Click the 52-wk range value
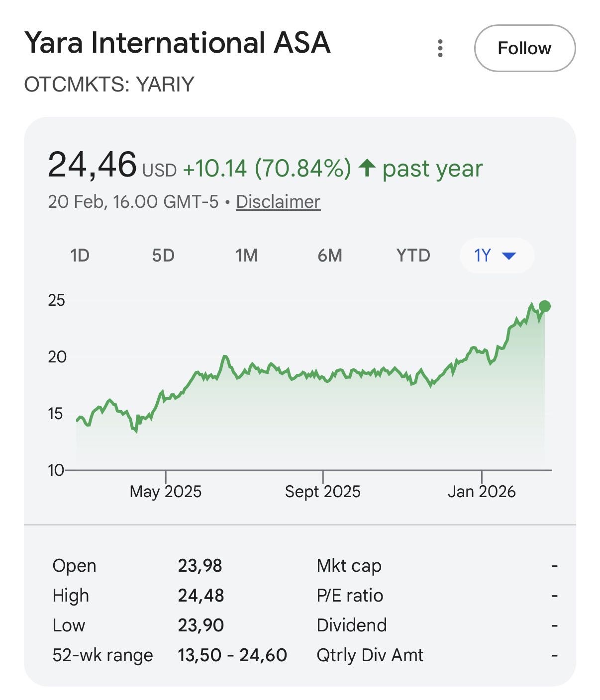600x700 pixels. click(x=232, y=655)
